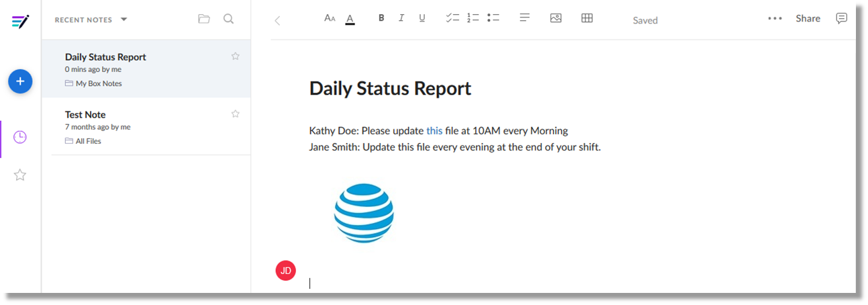This screenshot has width=868, height=305.
Task: Insert a checklist
Action: (452, 18)
